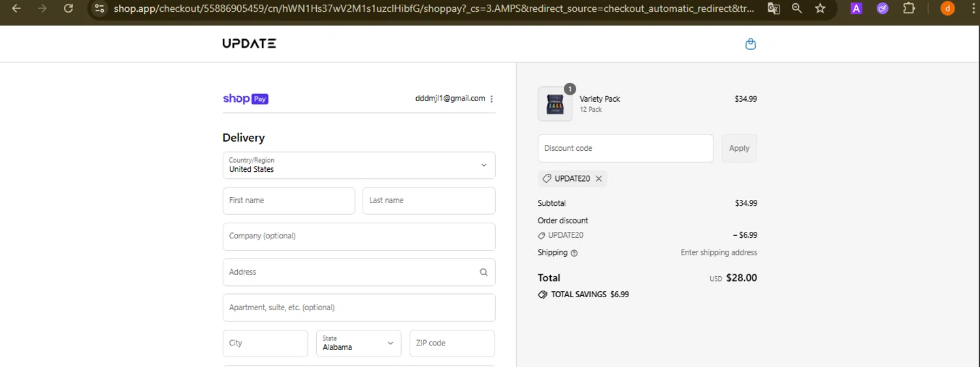Open the browser extensions puzzle menu
Screen dimensions: 980x367
[909, 8]
